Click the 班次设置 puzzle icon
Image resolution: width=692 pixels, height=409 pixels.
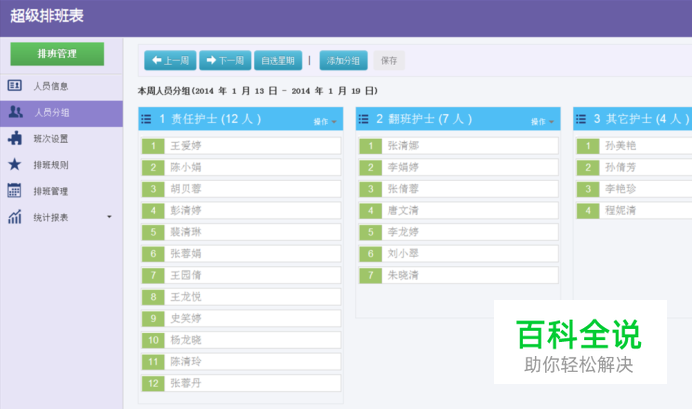coord(15,138)
